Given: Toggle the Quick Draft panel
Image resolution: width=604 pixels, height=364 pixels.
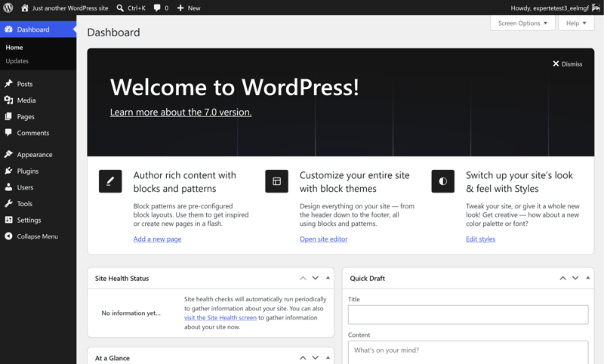Looking at the screenshot, I should pos(588,278).
